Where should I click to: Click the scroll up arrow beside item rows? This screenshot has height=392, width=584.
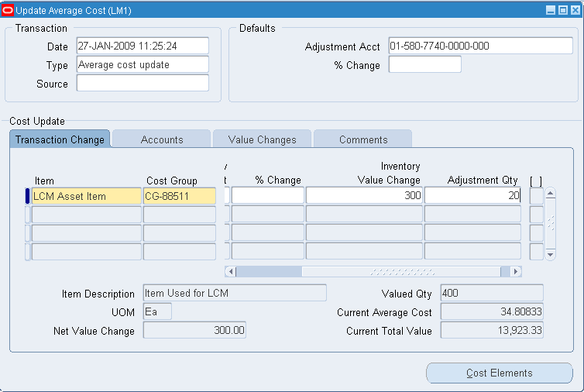[551, 193]
